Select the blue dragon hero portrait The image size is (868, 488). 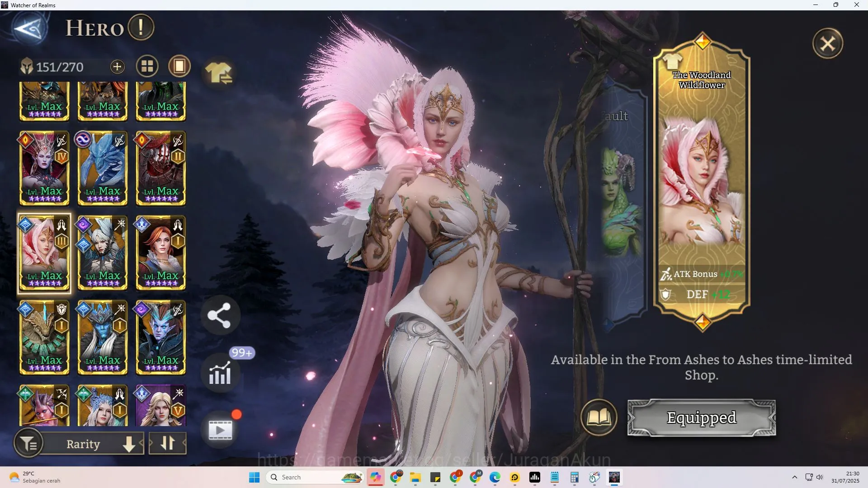103,169
